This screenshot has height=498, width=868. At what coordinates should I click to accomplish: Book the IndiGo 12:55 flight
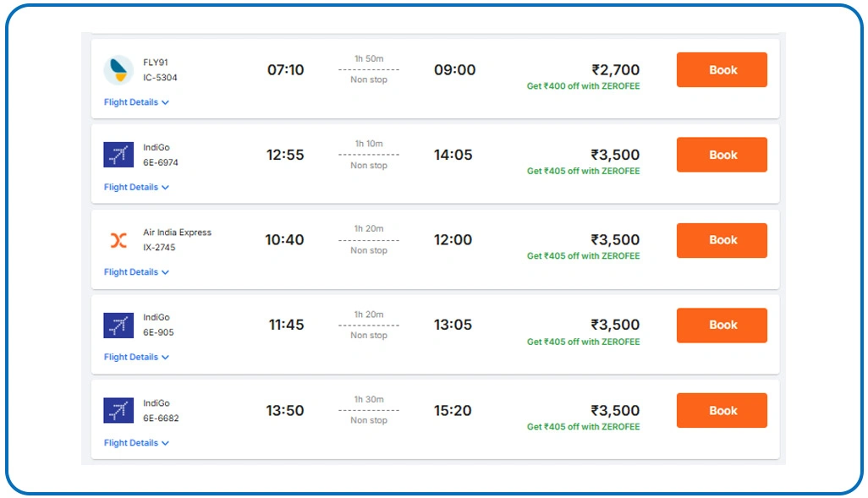click(722, 155)
